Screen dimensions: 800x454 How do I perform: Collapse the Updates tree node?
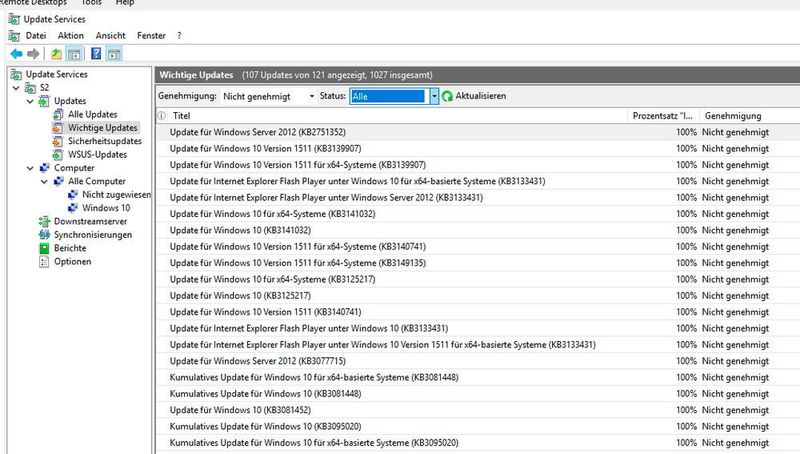[x=30, y=101]
